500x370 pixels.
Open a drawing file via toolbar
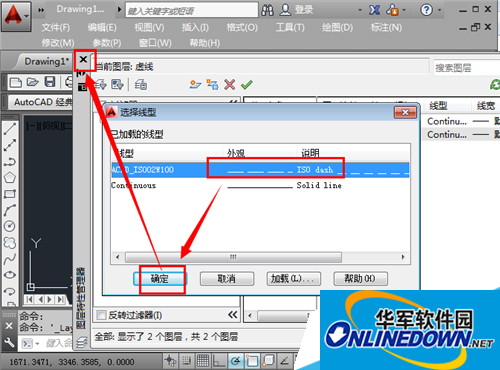33,82
